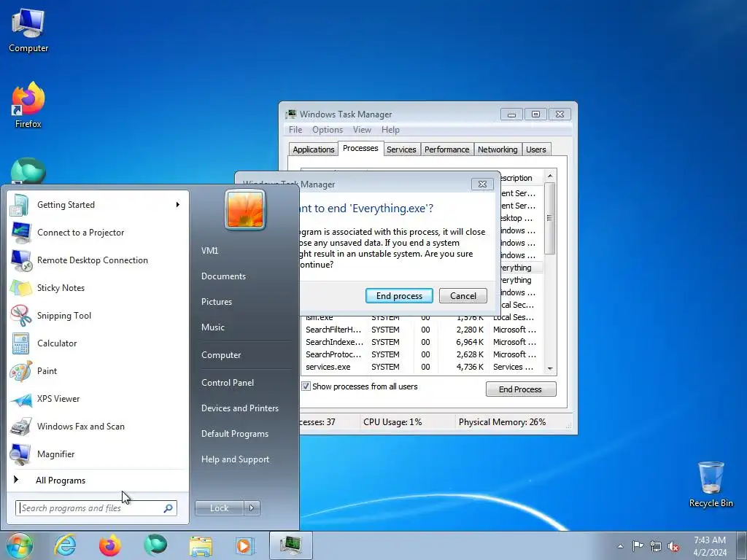Confirm End process in dialog
Viewport: 747px width, 560px height.
(x=399, y=296)
